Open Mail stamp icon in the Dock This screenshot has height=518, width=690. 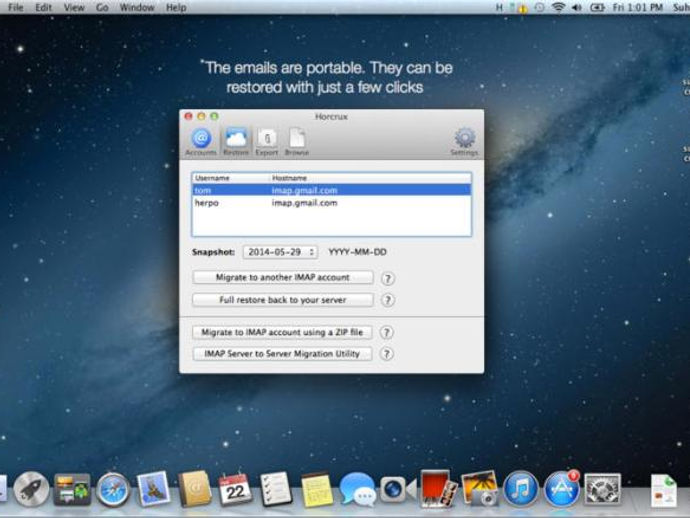154,488
